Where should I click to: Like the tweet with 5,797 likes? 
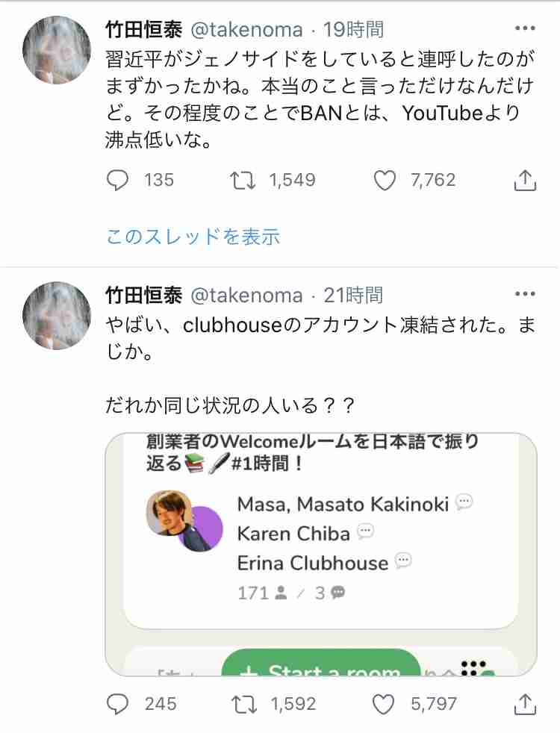pos(382,703)
